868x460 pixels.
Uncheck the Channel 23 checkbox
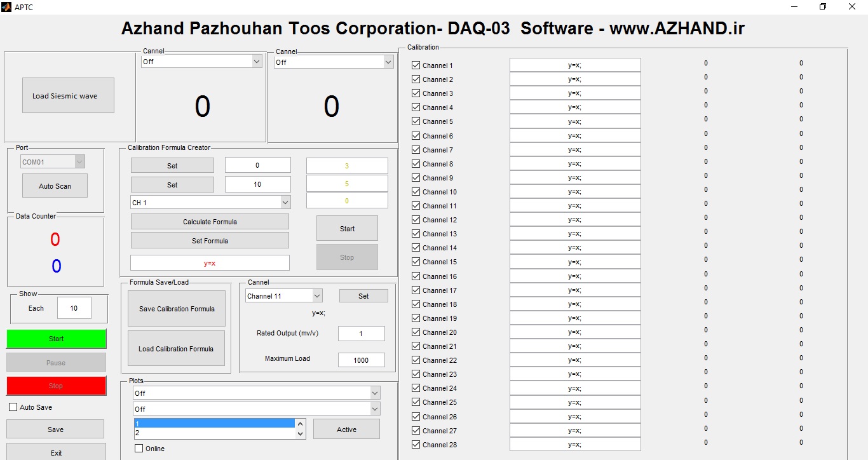coord(416,374)
